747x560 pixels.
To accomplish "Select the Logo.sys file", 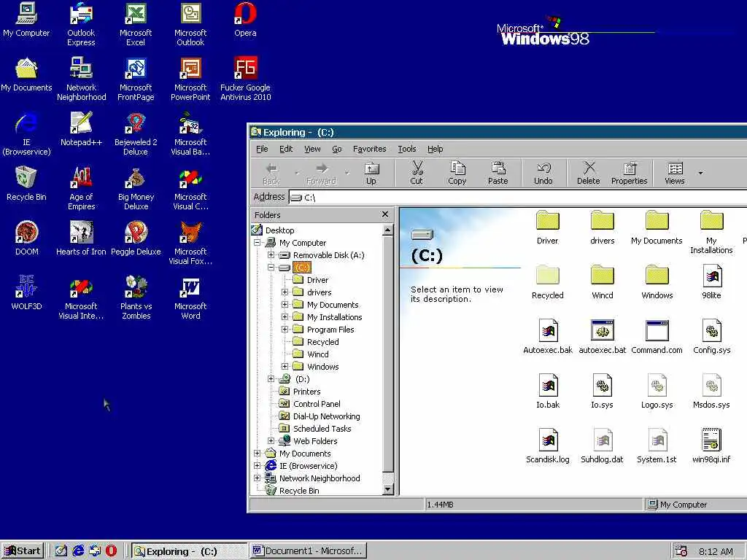I will [657, 391].
